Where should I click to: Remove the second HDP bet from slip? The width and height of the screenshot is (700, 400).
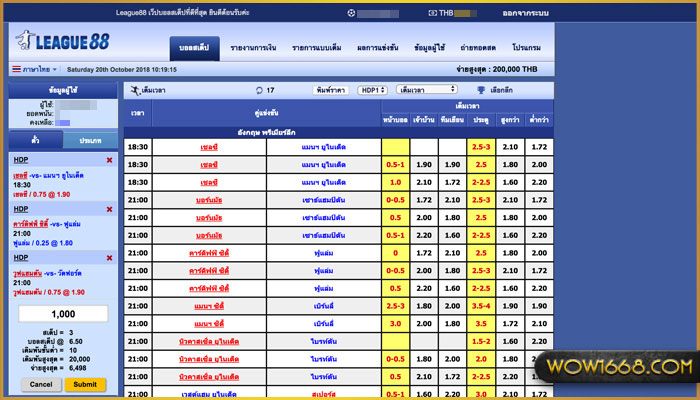(x=109, y=208)
